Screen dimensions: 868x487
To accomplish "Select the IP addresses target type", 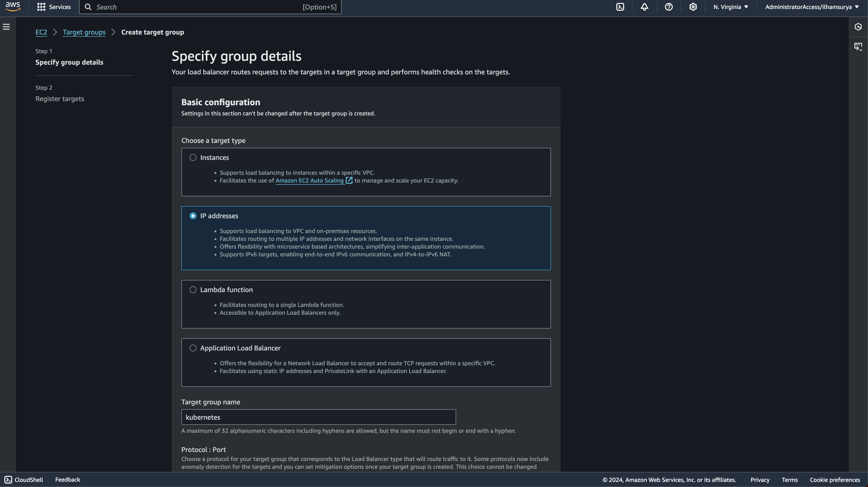I will (x=193, y=216).
